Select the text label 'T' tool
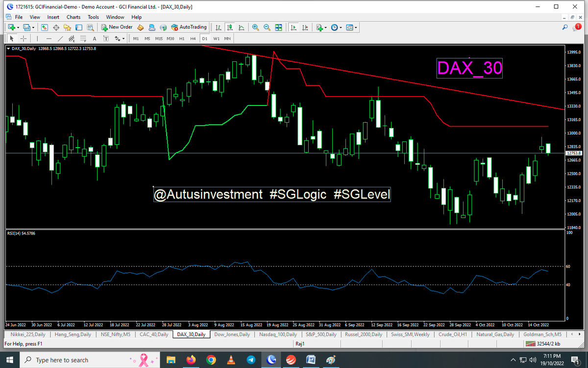Screen dimensions: 588x368 pos(106,38)
